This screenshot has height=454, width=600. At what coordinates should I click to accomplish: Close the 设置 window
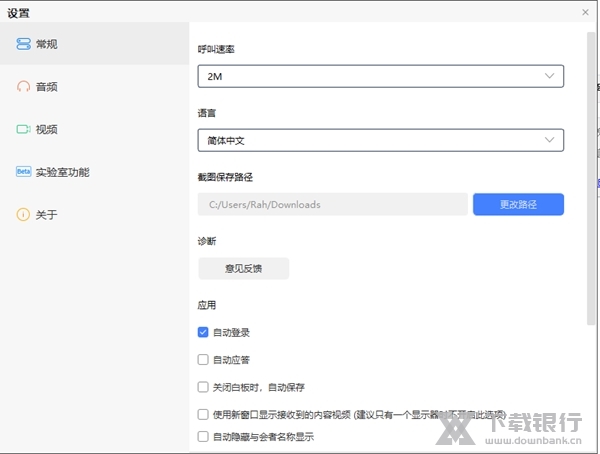(x=585, y=12)
